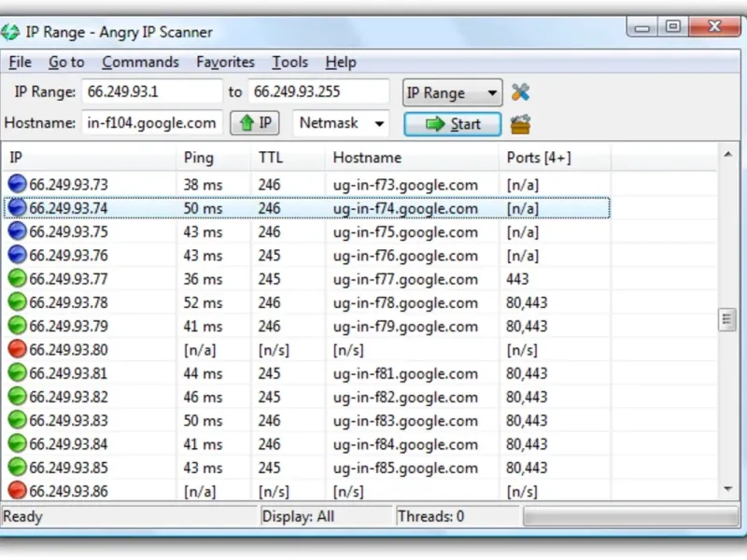Viewport: 747px width, 560px height.
Task: Click the end IP field 66.249.93.255
Action: tap(318, 91)
